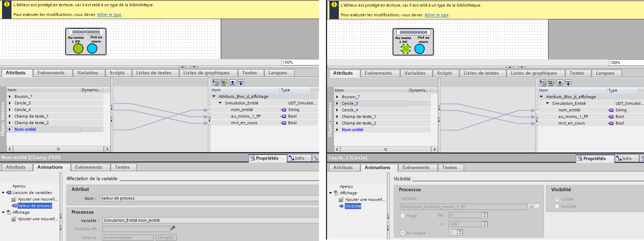
Task: Click the arrow icon next to the Variable API field
Action: 173,228
